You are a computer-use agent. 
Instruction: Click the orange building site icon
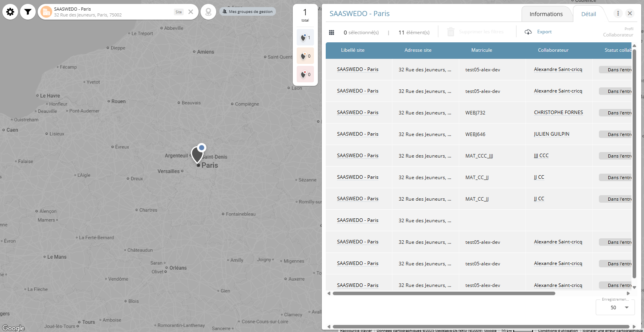(46, 12)
